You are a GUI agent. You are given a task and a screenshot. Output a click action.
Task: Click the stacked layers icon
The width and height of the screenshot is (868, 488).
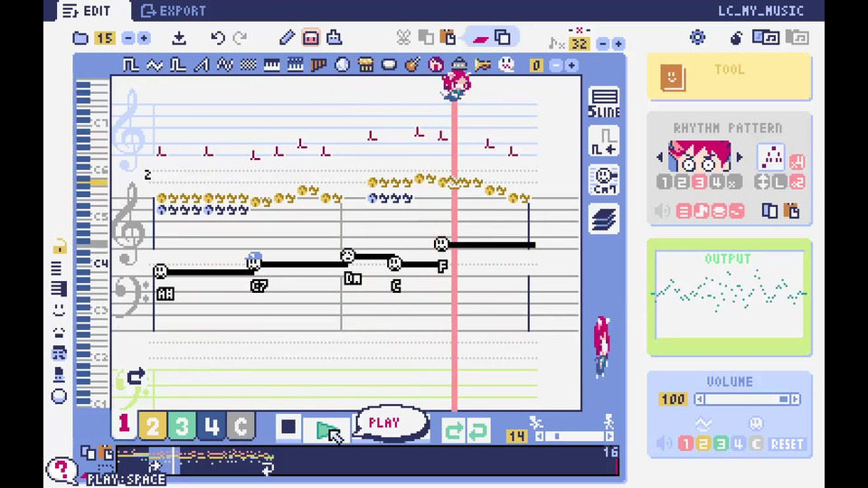603,219
